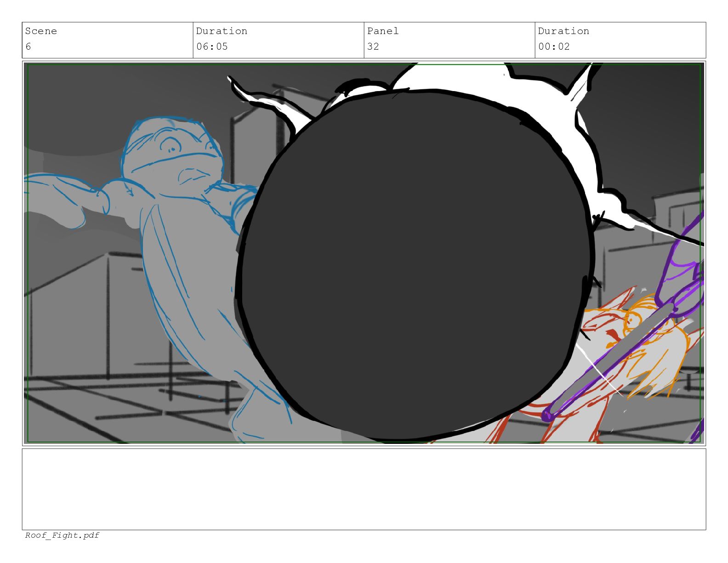Click the Roof_Fight.pdf file name
The width and height of the screenshot is (728, 563).
point(62,535)
